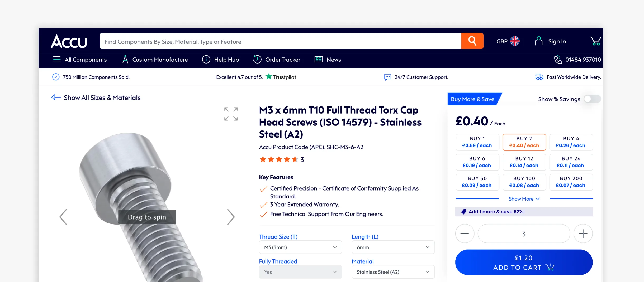Open the All Components menu
Viewport: 644px width, 282px height.
coord(79,60)
